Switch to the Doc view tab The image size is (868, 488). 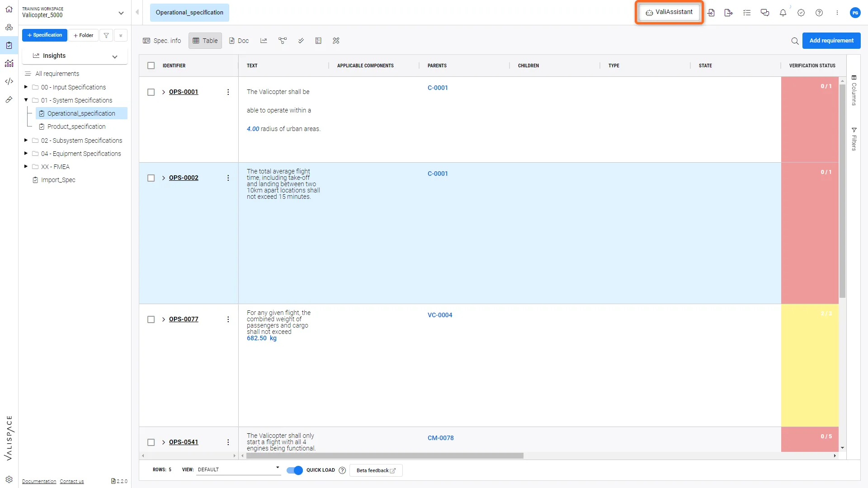(239, 41)
